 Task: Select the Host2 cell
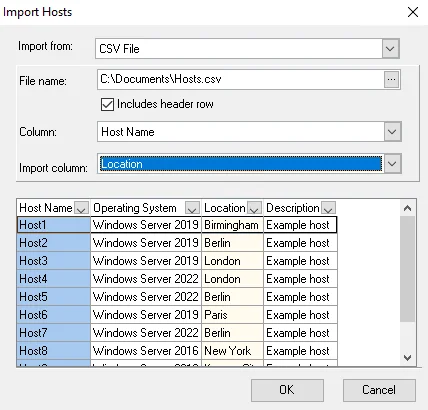[54, 243]
